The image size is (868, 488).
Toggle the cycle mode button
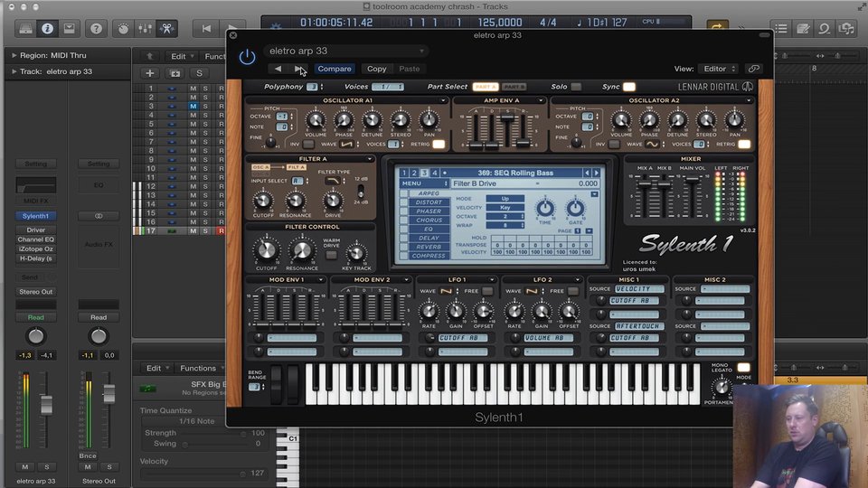(x=716, y=27)
